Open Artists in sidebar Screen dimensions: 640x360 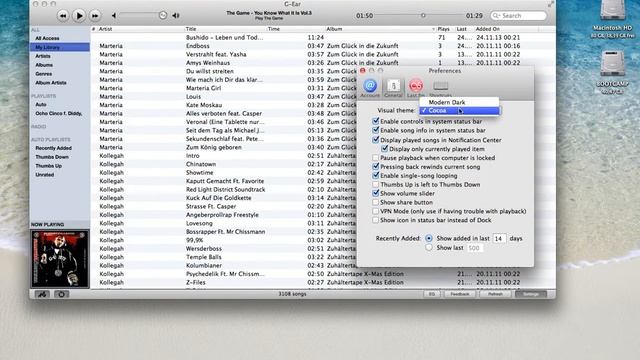[43, 56]
